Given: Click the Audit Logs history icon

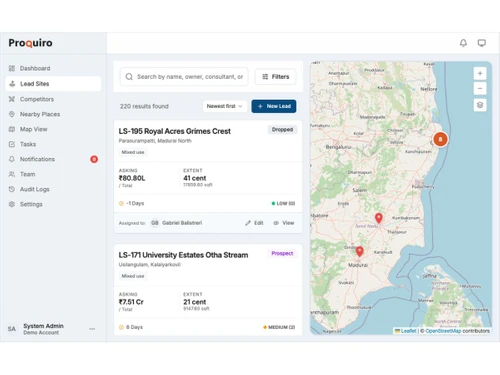Looking at the screenshot, I should coord(12,189).
